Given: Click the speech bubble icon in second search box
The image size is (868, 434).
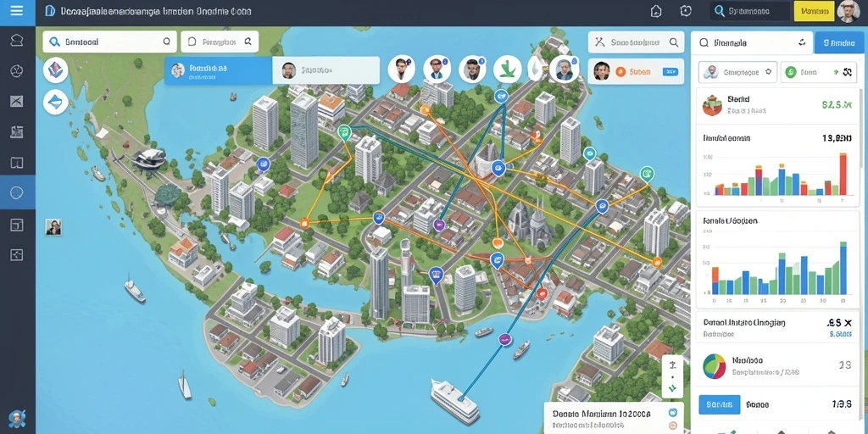Looking at the screenshot, I should coord(192,42).
